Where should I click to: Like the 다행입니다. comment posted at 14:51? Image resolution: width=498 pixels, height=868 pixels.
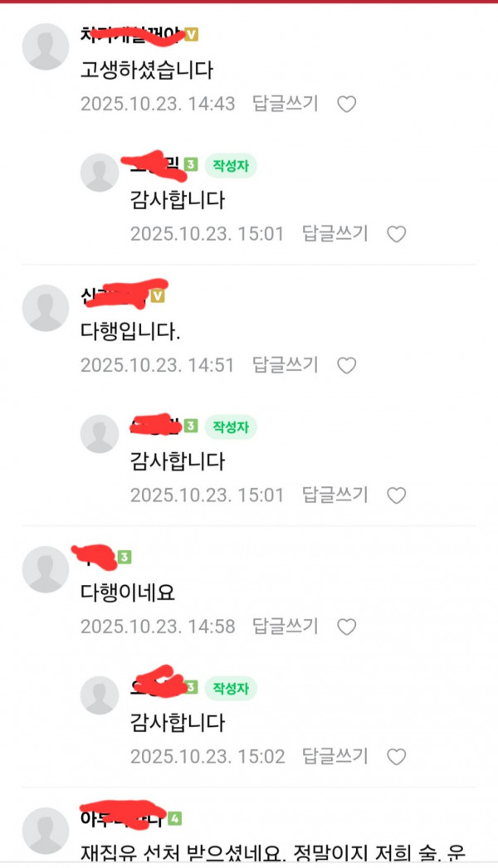pyautogui.click(x=347, y=365)
